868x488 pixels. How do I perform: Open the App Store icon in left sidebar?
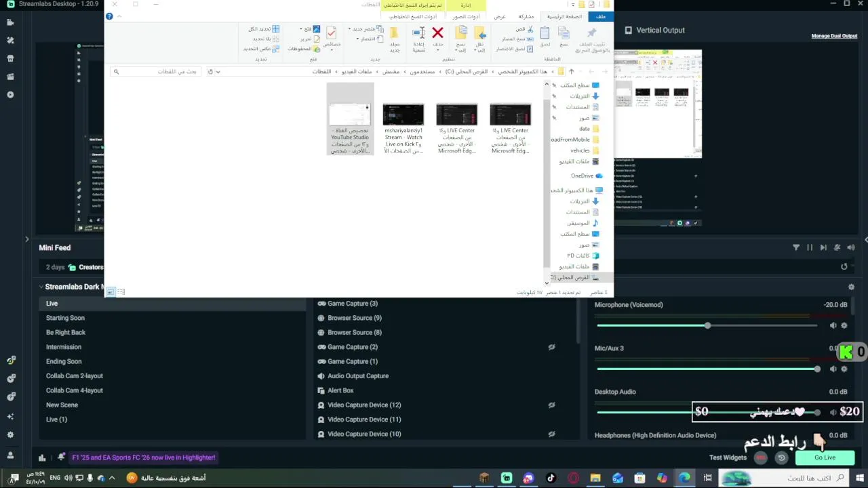(x=10, y=58)
